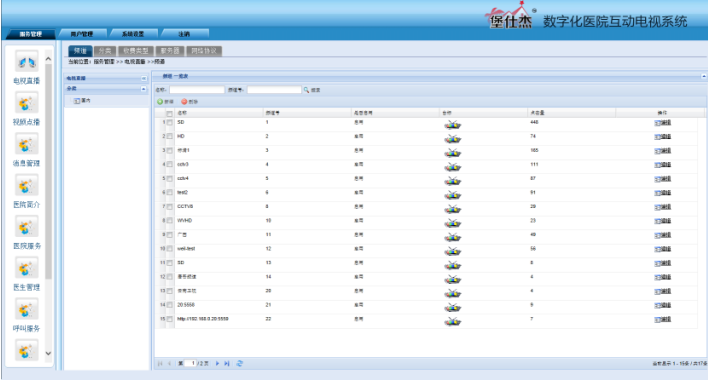Click TV logo icon for channel number 1
Screen dimensions: 708x380
click(452, 125)
